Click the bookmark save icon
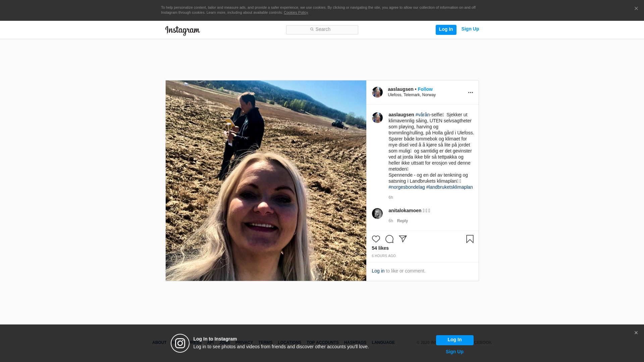Viewport: 644px width, 362px height. (470, 239)
